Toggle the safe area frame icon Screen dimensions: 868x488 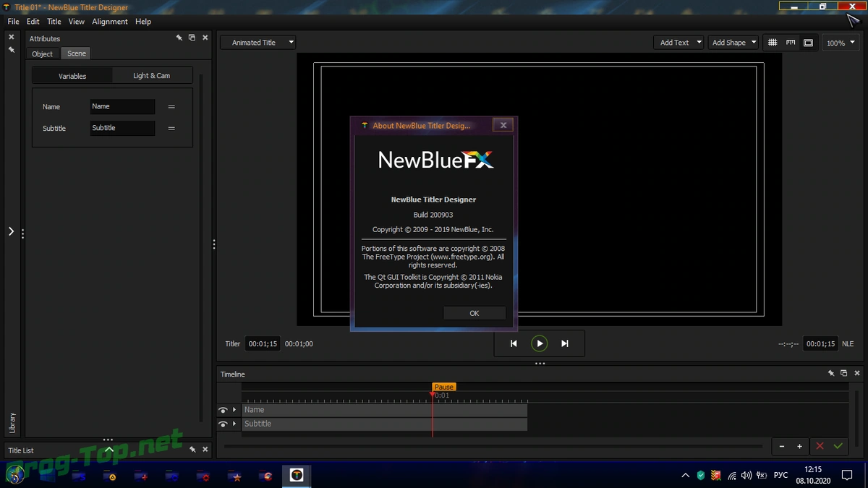[808, 43]
